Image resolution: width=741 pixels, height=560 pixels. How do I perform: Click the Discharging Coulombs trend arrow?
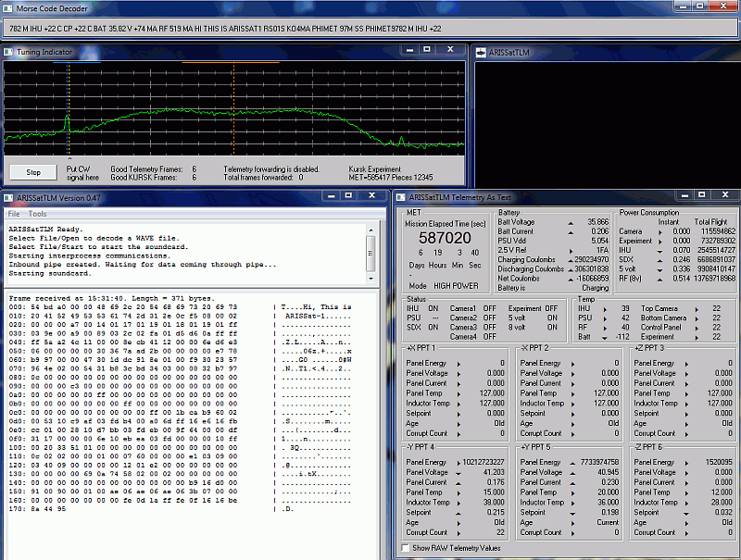[571, 269]
